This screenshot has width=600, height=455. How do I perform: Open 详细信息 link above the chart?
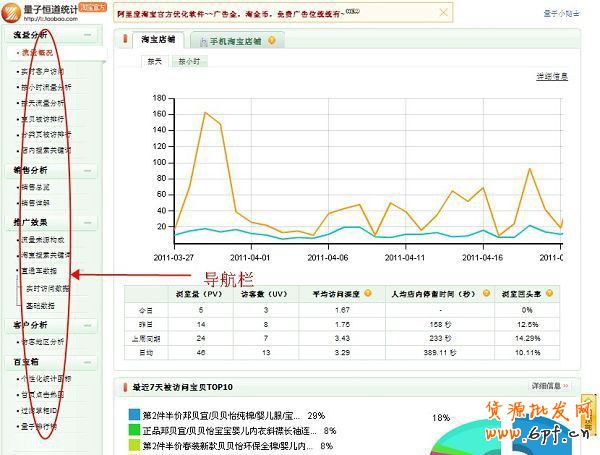[x=551, y=76]
